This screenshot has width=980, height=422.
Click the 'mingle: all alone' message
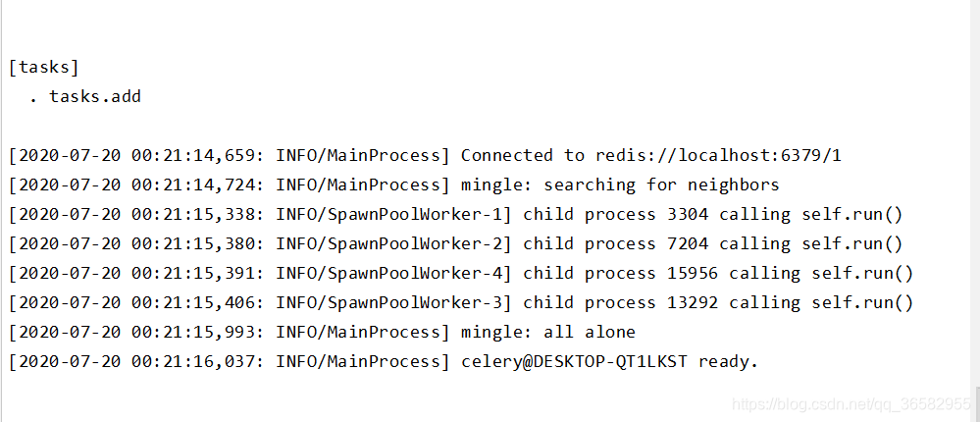tap(548, 332)
